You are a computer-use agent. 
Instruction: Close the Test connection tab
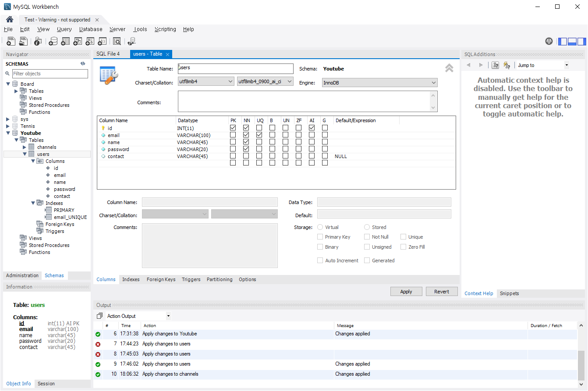[97, 20]
